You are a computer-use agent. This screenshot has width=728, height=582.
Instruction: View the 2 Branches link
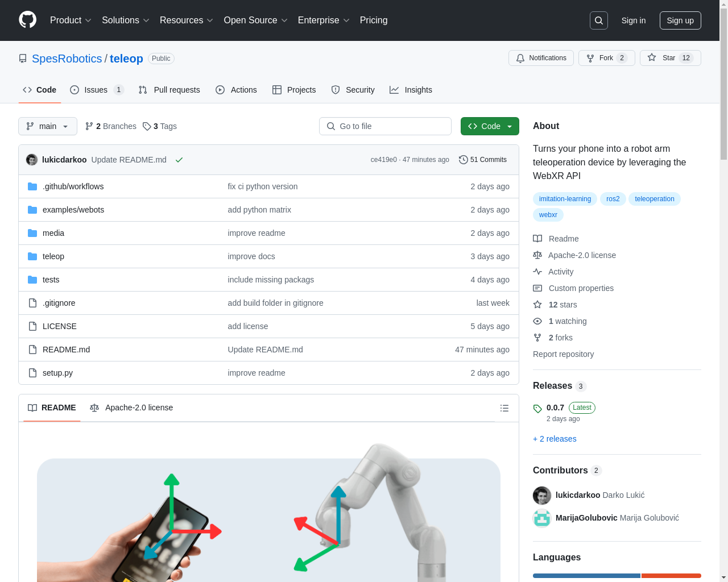coord(111,126)
